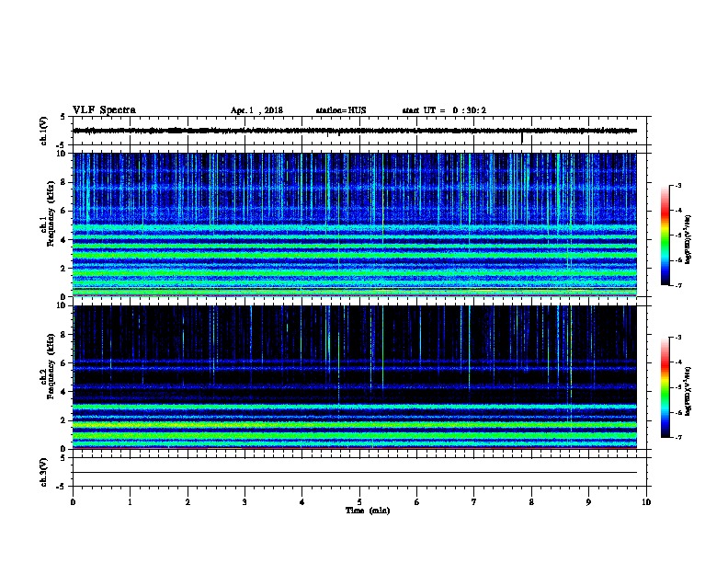Image resolution: width=728 pixels, height=563 pixels.
Task: Click time-axis tick label "3"
Action: pos(245,502)
